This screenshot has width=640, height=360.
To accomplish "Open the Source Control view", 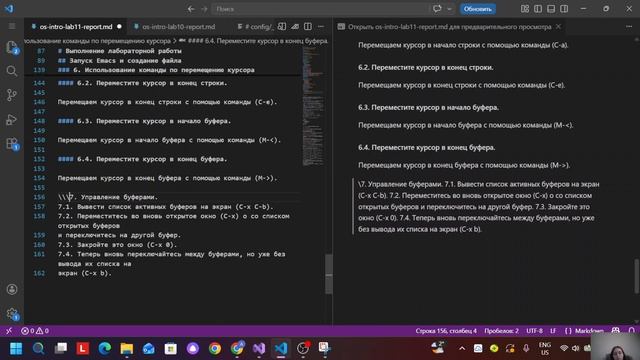I will point(12,95).
